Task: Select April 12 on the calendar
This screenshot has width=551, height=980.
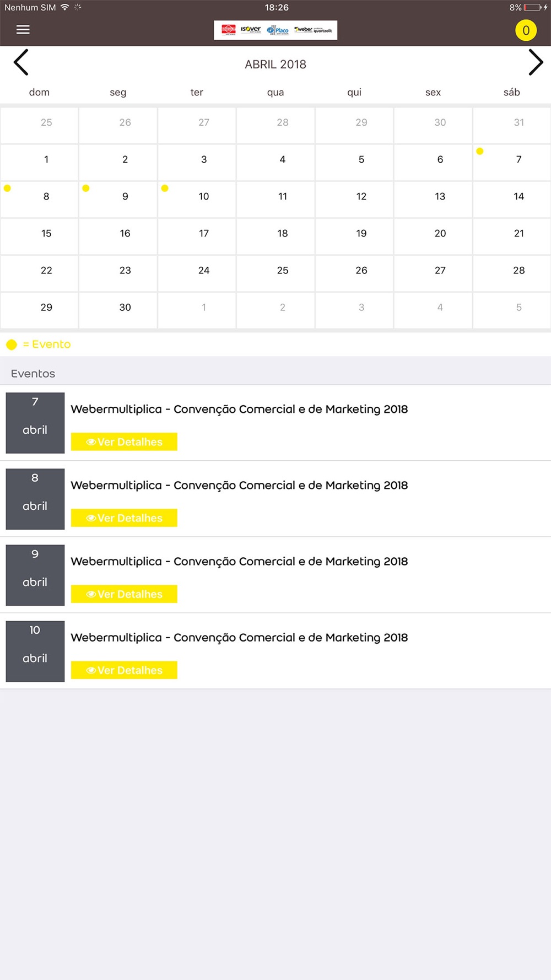Action: [x=354, y=199]
